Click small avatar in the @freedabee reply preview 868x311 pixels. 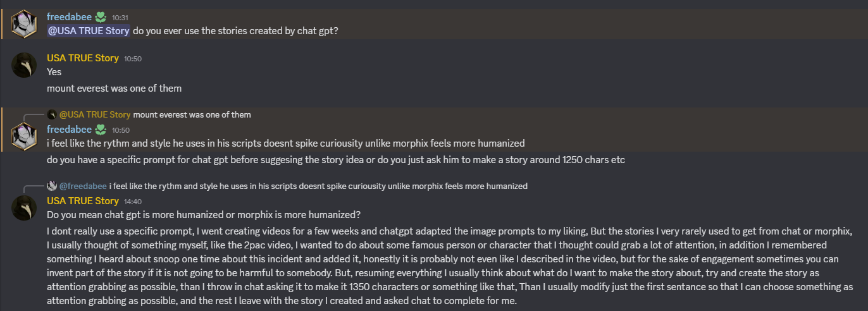(x=52, y=186)
